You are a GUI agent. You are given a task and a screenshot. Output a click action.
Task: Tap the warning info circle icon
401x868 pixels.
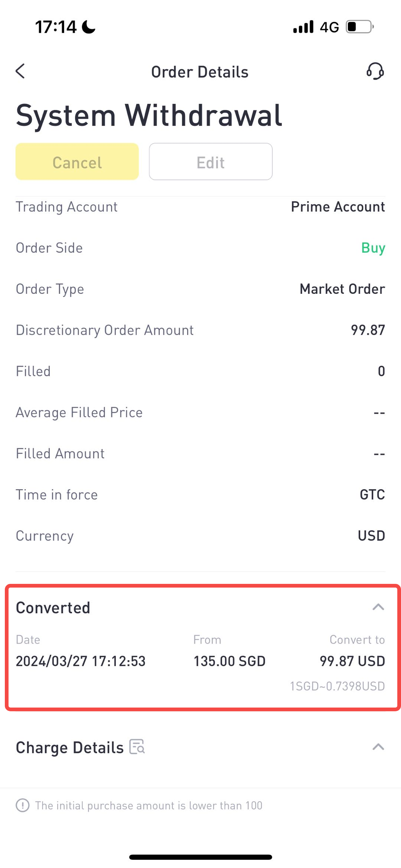23,805
